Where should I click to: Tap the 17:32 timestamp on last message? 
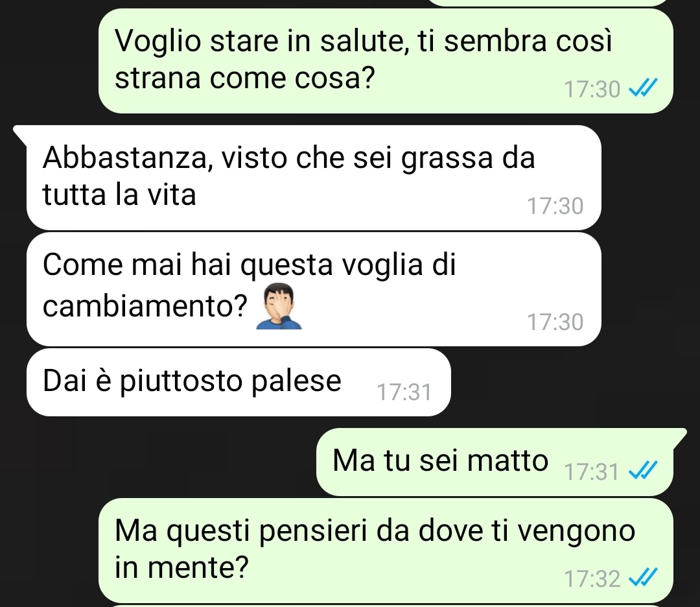point(592,579)
